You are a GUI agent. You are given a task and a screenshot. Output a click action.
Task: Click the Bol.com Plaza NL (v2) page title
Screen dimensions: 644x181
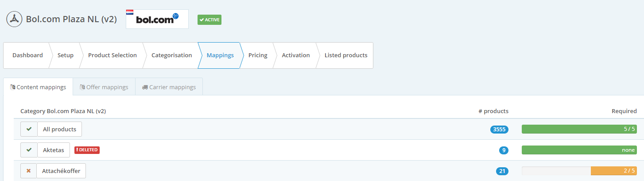71,19
